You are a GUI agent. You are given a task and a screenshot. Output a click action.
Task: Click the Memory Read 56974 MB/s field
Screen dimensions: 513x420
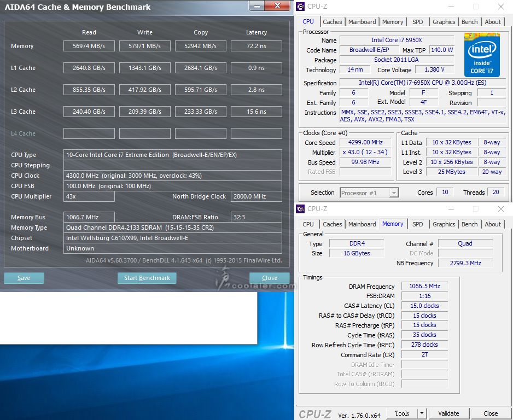[89, 46]
